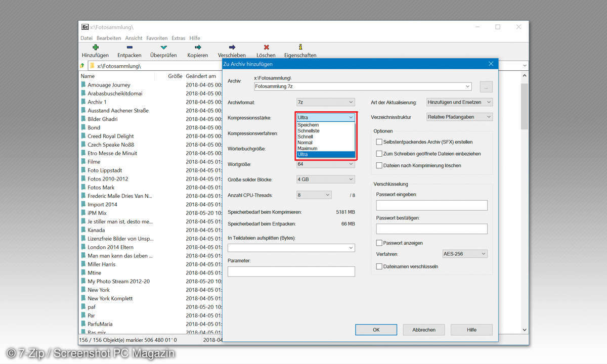Click the Kopieren copy toolbar icon
Screen dimensions: 607x364
click(197, 47)
